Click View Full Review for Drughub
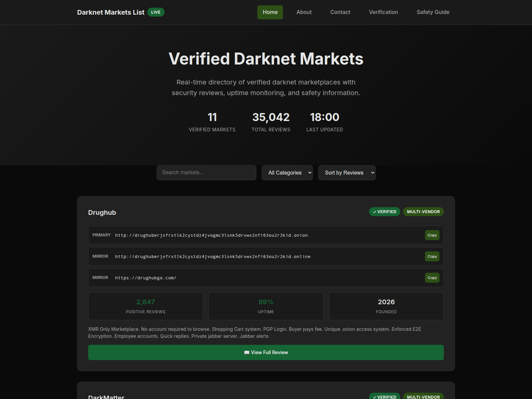This screenshot has width=532, height=399. click(266, 352)
